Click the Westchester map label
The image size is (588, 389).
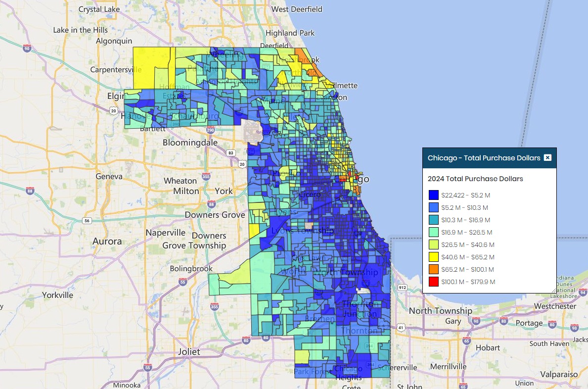[x=555, y=306]
